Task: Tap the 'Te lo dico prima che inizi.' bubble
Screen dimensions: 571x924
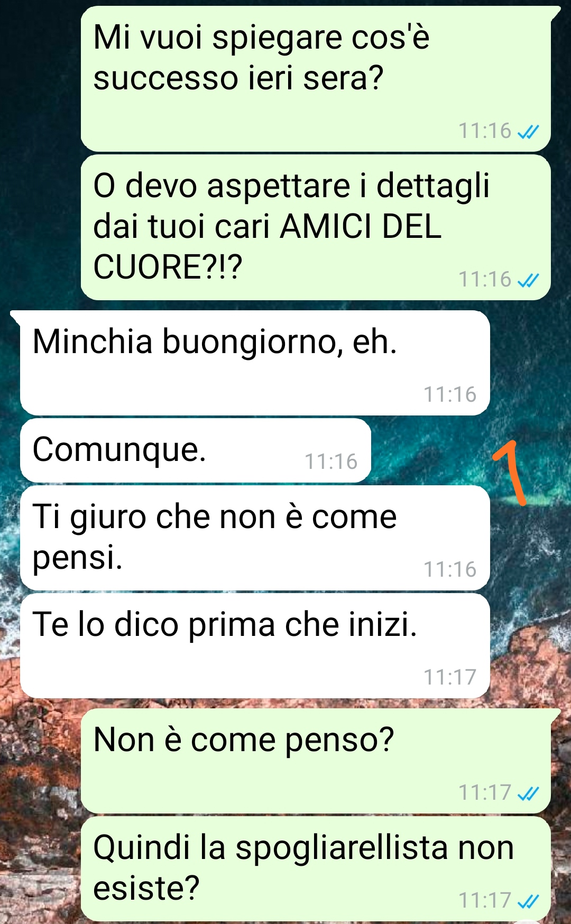Action: tap(255, 645)
